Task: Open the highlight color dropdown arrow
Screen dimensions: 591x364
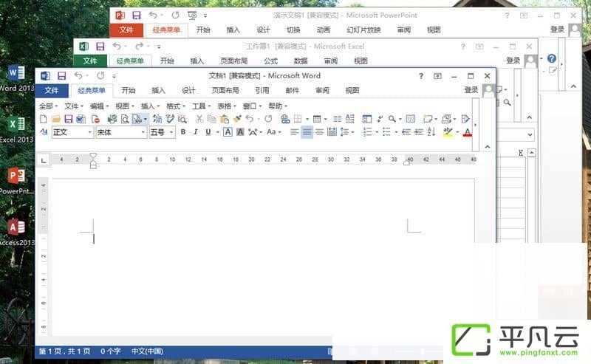Action: pyautogui.click(x=457, y=132)
